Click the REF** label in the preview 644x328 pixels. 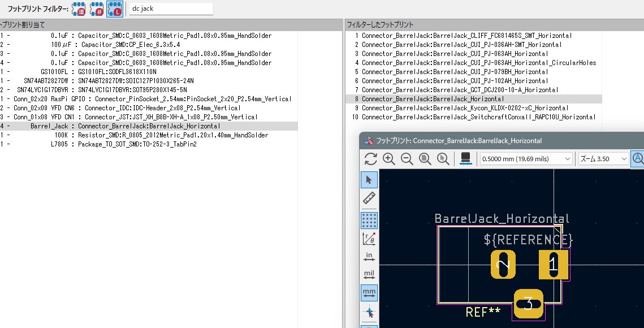(x=483, y=312)
